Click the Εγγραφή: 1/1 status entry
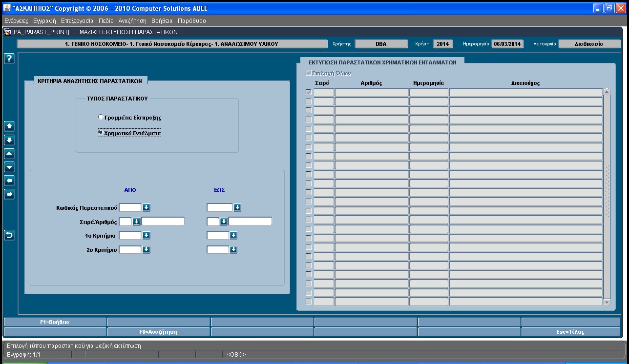629x364 pixels. pyautogui.click(x=23, y=354)
